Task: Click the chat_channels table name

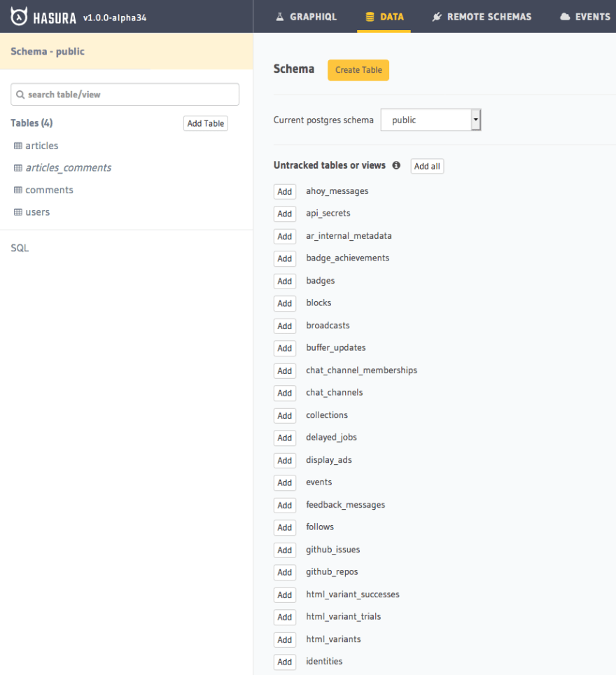Action: coord(335,393)
